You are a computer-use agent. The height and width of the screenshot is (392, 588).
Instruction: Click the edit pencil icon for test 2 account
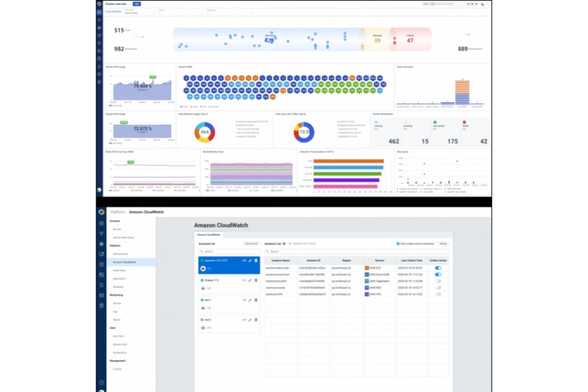coord(250,320)
